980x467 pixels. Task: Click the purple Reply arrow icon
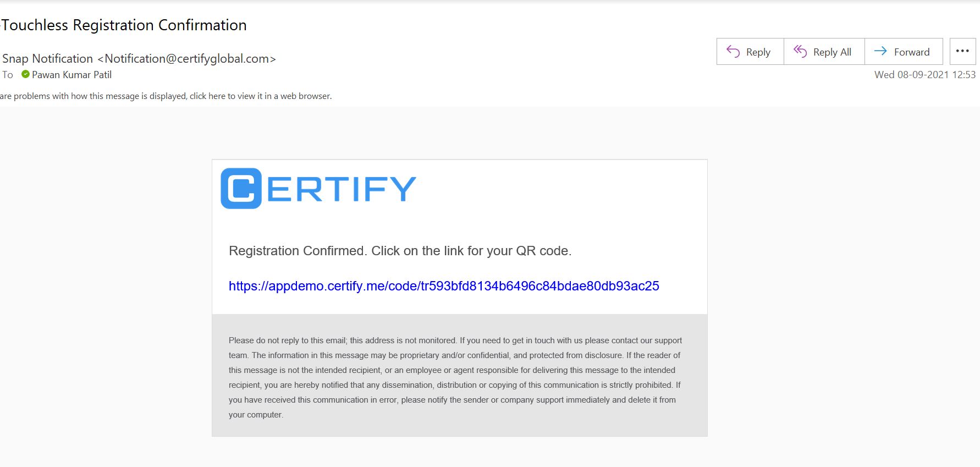733,51
